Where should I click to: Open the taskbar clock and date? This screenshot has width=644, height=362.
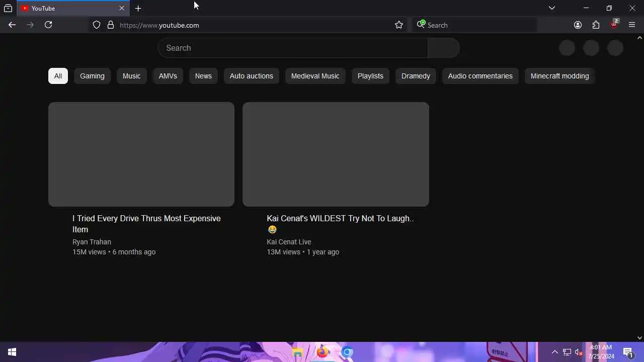(x=601, y=352)
